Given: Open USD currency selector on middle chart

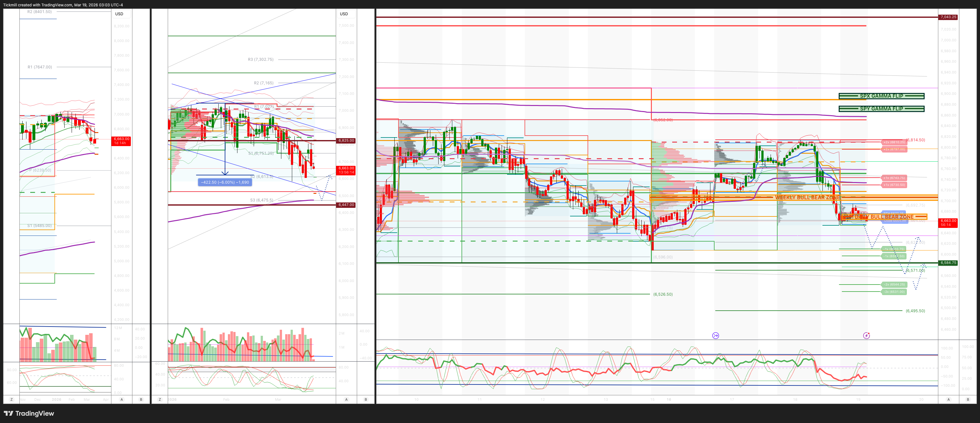Looking at the screenshot, I should click(x=344, y=14).
